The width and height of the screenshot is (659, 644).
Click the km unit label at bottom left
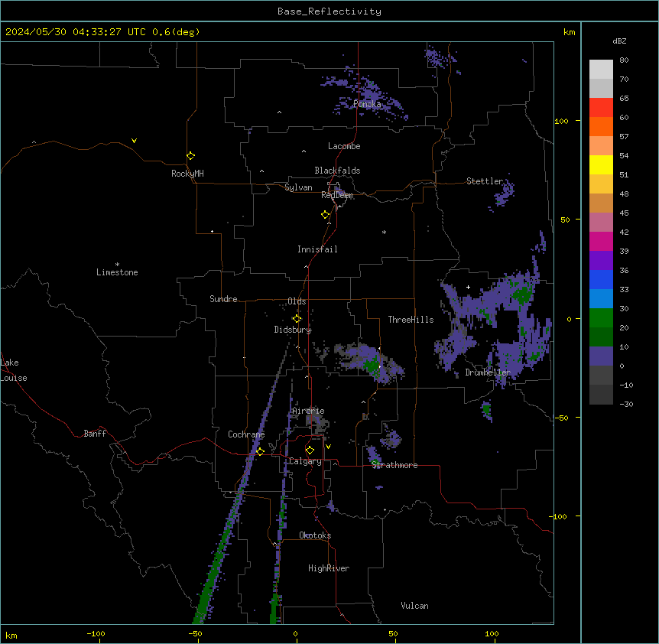click(x=11, y=636)
